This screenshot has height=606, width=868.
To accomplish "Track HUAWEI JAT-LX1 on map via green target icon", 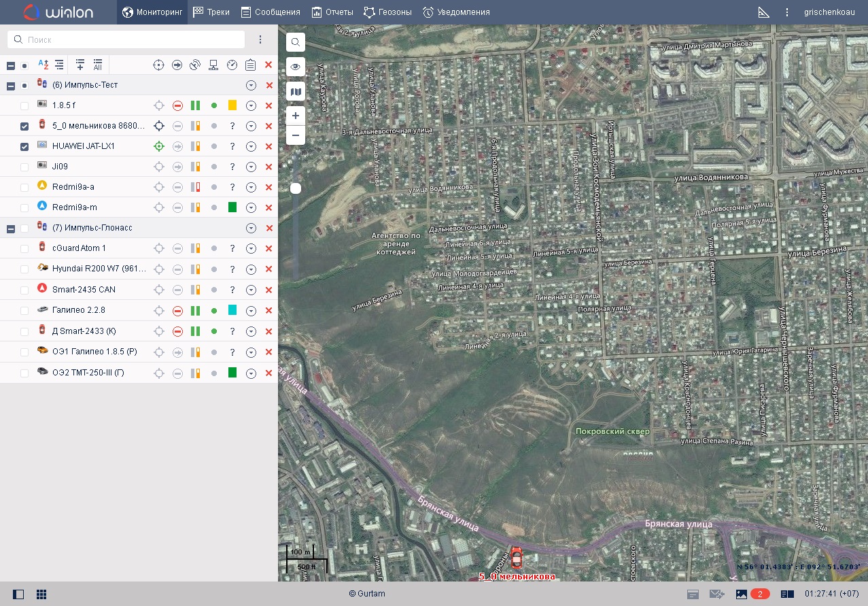I will [x=159, y=146].
